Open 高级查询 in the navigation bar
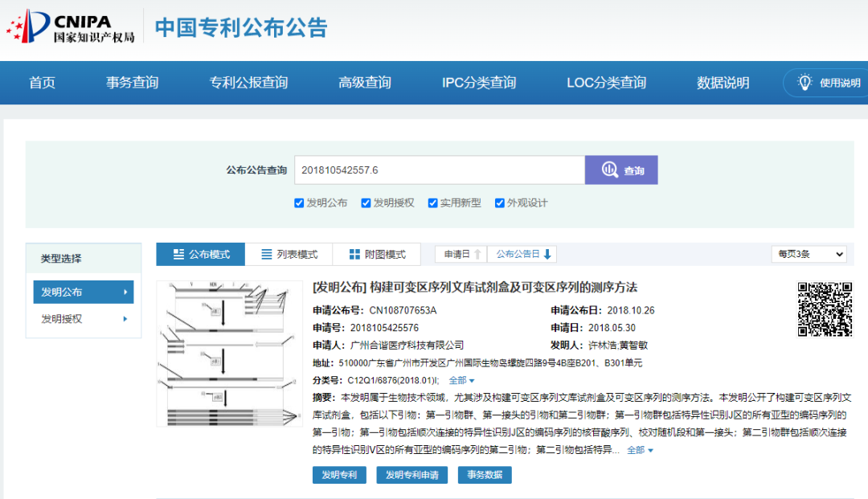 coord(365,83)
